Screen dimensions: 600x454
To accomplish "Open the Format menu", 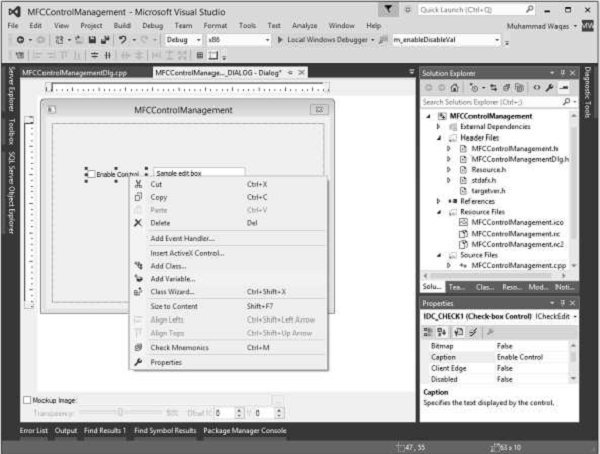I will click(215, 26).
